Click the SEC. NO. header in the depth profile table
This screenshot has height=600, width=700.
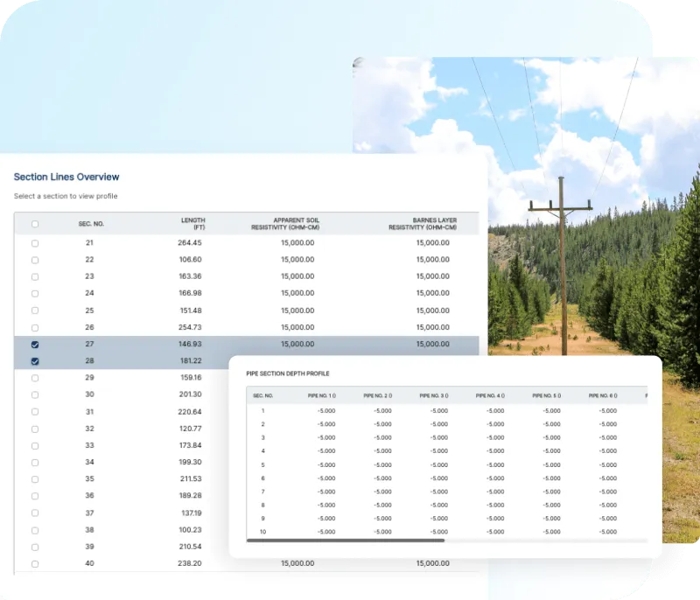(263, 395)
